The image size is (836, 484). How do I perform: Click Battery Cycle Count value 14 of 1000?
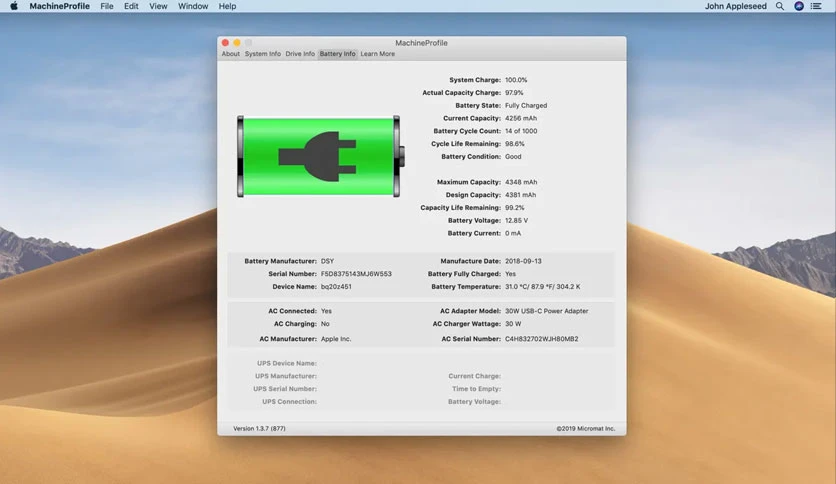pos(521,131)
